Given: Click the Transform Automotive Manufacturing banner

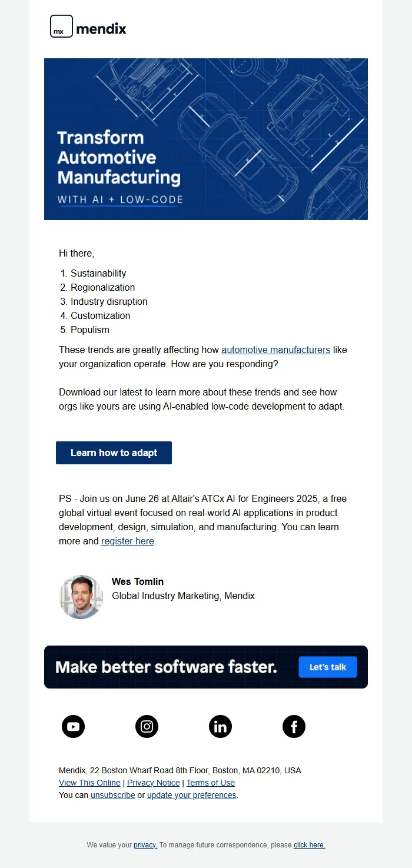Looking at the screenshot, I should pos(206,139).
